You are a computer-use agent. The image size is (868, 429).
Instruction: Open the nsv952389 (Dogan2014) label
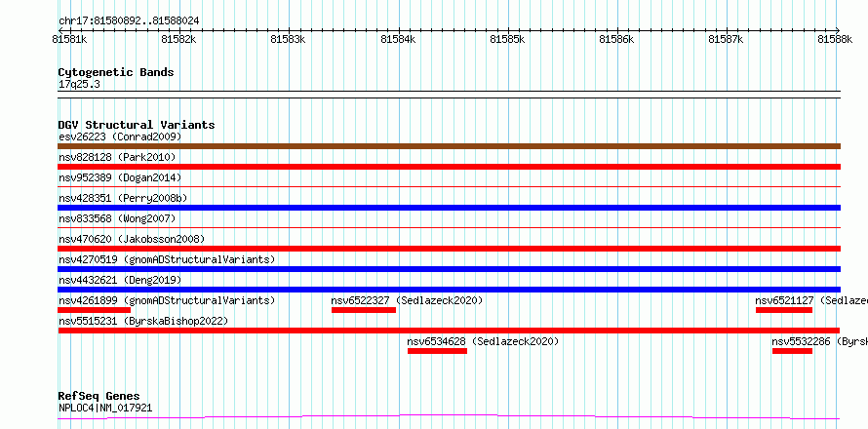coord(120,177)
